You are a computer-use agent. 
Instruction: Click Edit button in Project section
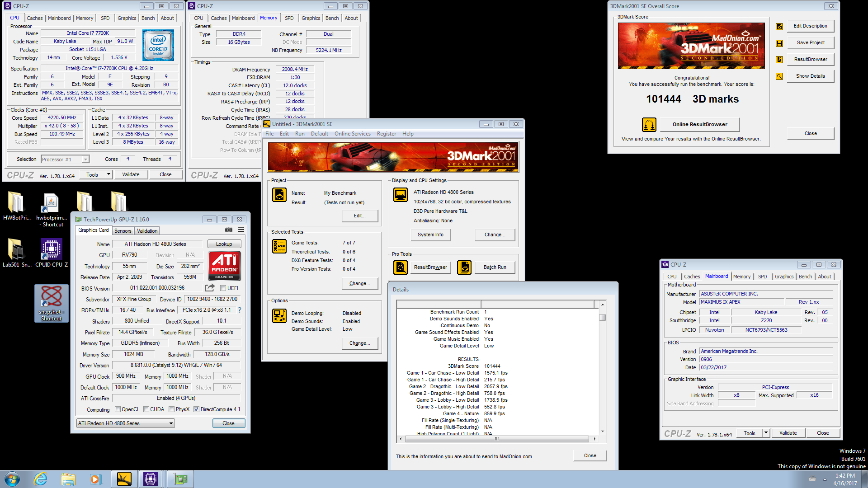359,216
